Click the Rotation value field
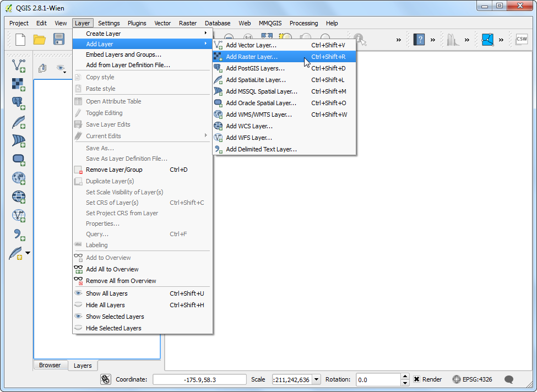Viewport: 537px width, 392px height. (x=378, y=380)
